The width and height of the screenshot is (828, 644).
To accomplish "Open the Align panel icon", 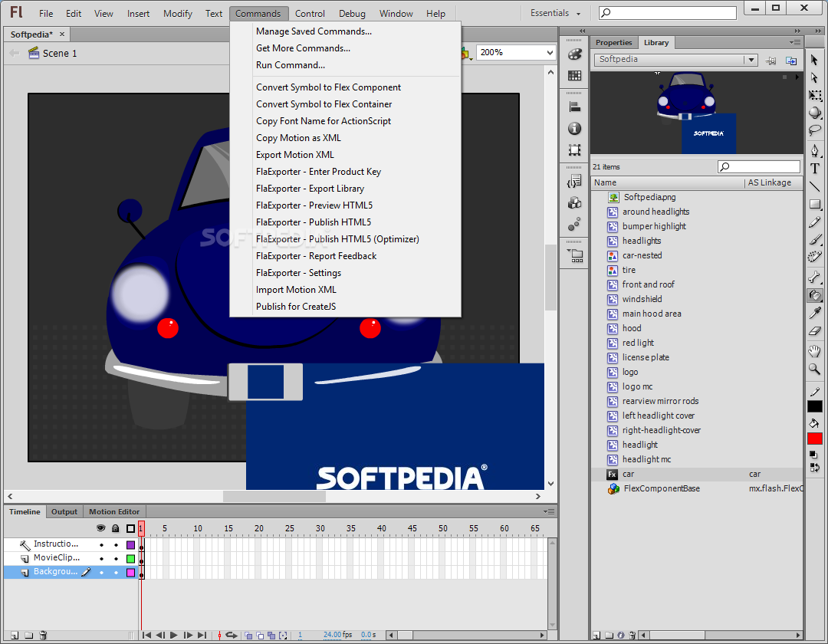I will point(574,107).
